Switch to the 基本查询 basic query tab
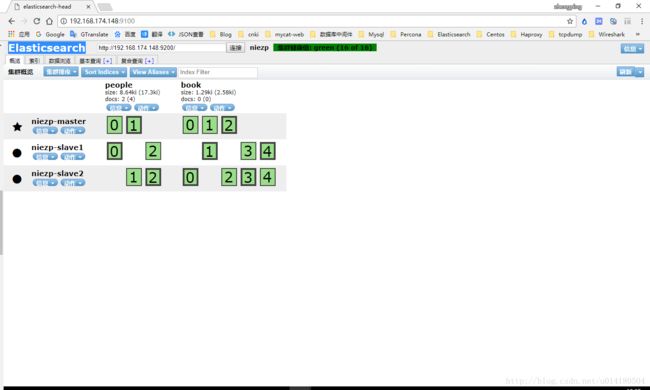The width and height of the screenshot is (650, 390). click(x=95, y=61)
